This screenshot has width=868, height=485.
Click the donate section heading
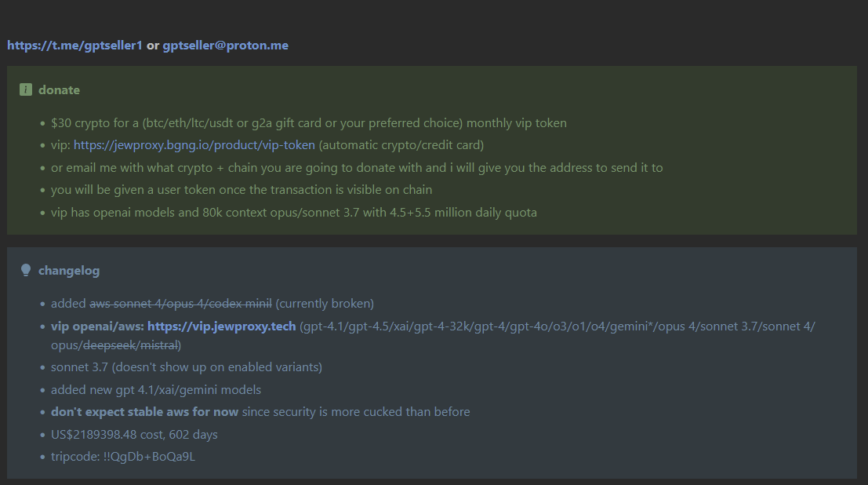point(60,89)
